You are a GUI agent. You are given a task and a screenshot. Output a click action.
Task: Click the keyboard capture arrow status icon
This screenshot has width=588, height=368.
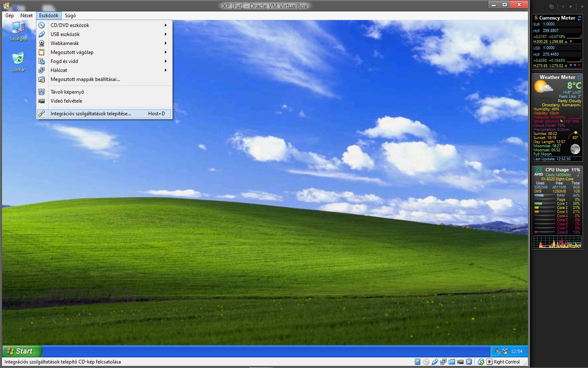(489, 362)
